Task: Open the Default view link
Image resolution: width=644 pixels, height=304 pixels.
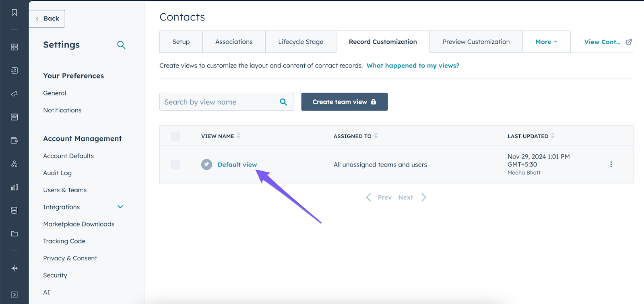Action: (x=237, y=164)
